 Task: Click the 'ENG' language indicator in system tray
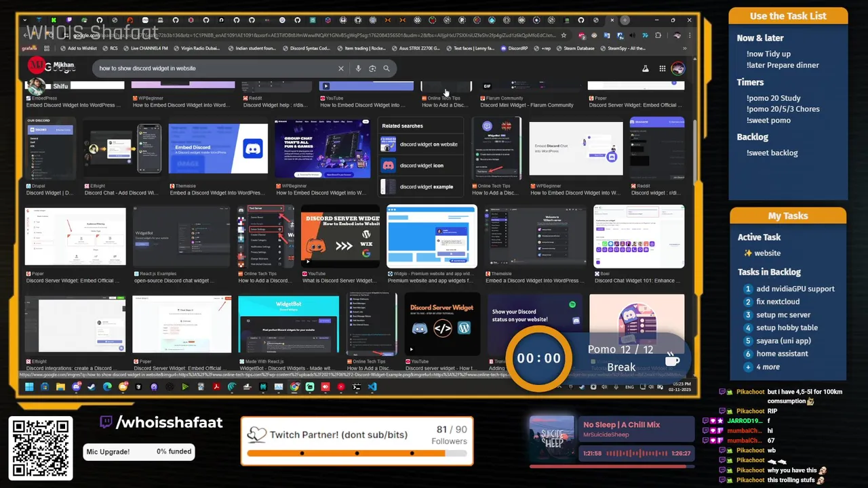tap(629, 387)
